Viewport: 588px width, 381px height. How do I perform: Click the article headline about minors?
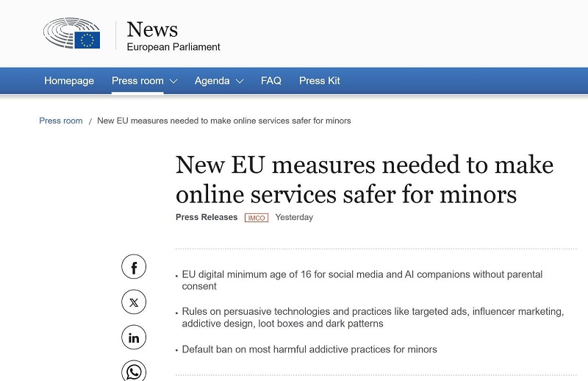pos(364,179)
